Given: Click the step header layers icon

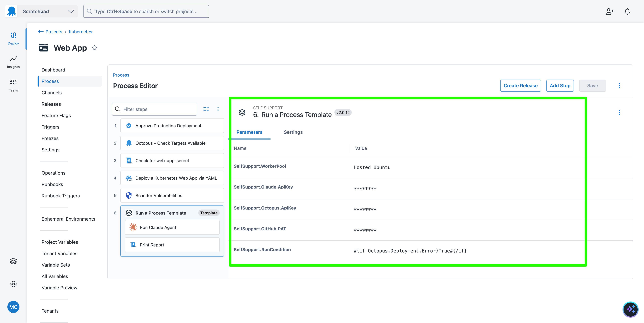Looking at the screenshot, I should tap(242, 112).
